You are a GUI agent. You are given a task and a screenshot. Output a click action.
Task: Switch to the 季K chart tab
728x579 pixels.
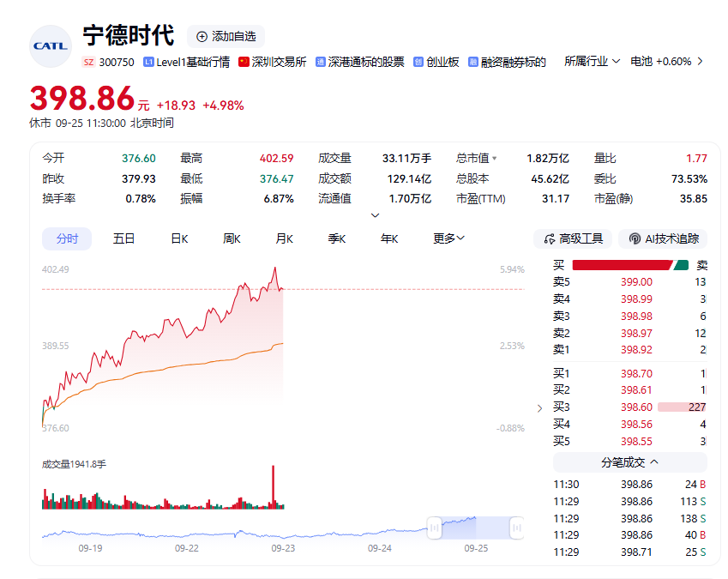coord(337,238)
